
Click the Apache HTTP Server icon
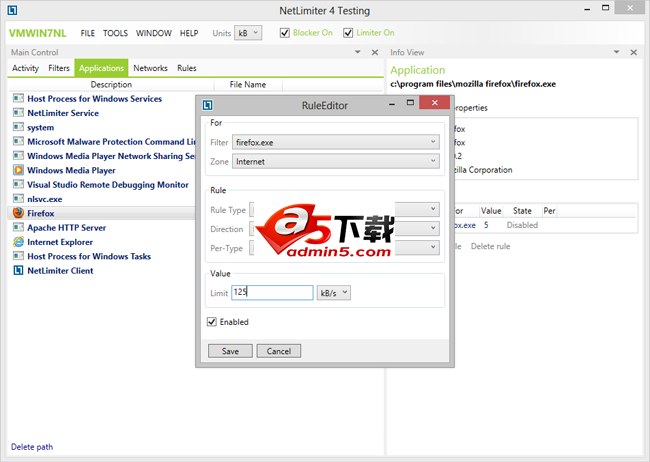coord(18,227)
